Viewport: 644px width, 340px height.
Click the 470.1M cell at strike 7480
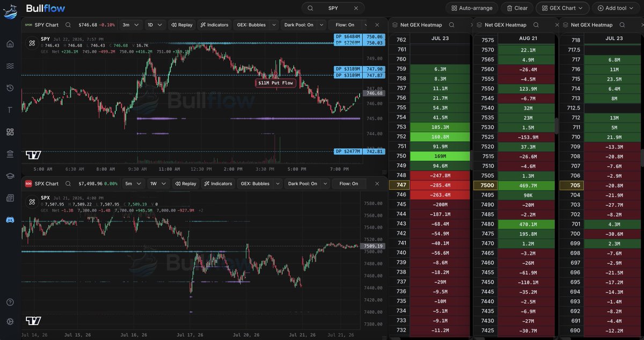(526, 224)
